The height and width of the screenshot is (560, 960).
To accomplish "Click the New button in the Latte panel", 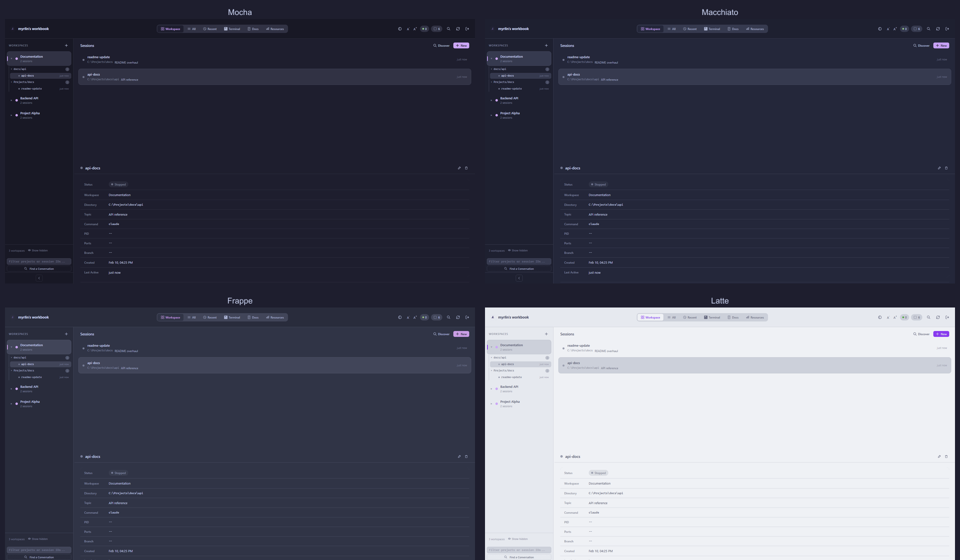I will pyautogui.click(x=941, y=334).
